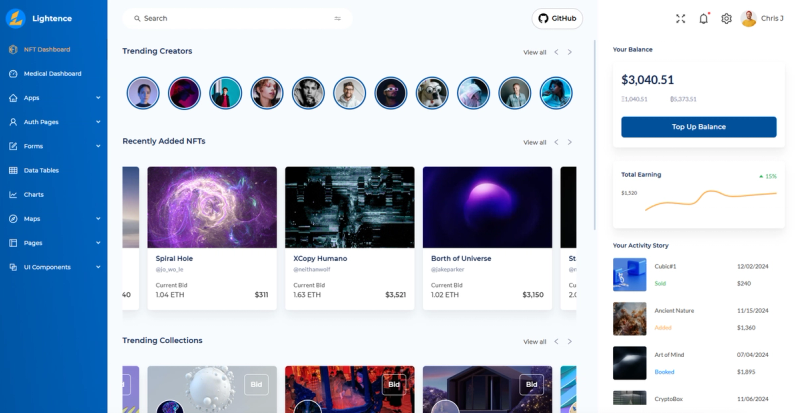Expand the Pages chevron
This screenshot has width=800, height=413.
coord(98,243)
